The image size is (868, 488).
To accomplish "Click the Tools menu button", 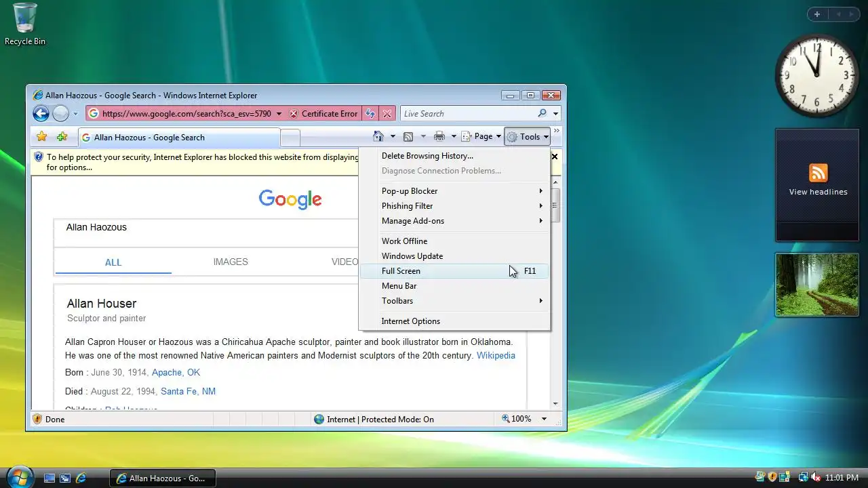I will [528, 137].
